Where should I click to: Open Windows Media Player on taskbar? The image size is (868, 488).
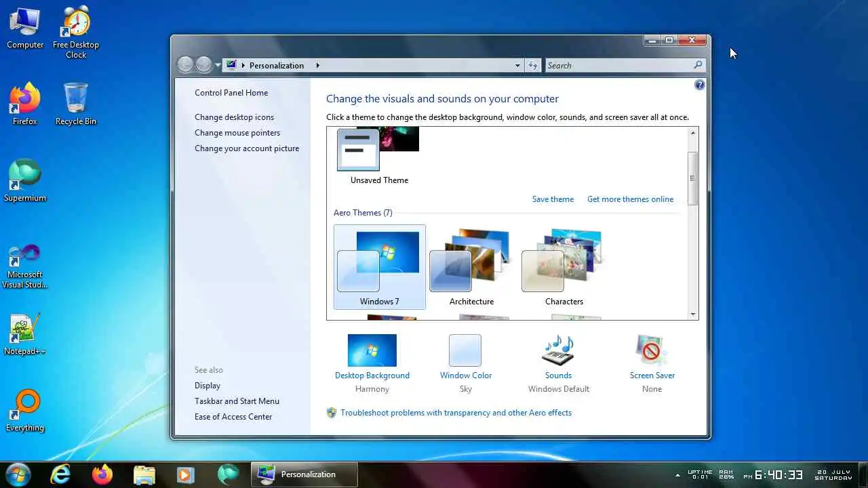coord(185,474)
